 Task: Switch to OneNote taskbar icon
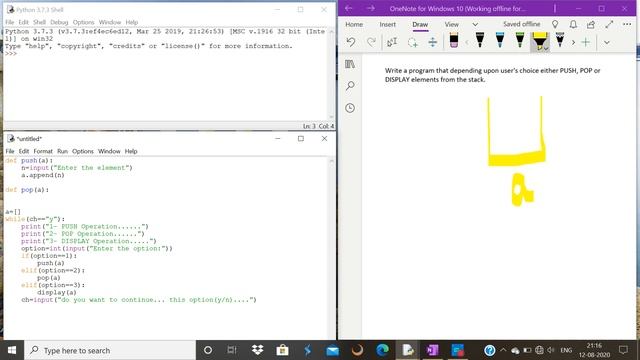tap(432, 350)
